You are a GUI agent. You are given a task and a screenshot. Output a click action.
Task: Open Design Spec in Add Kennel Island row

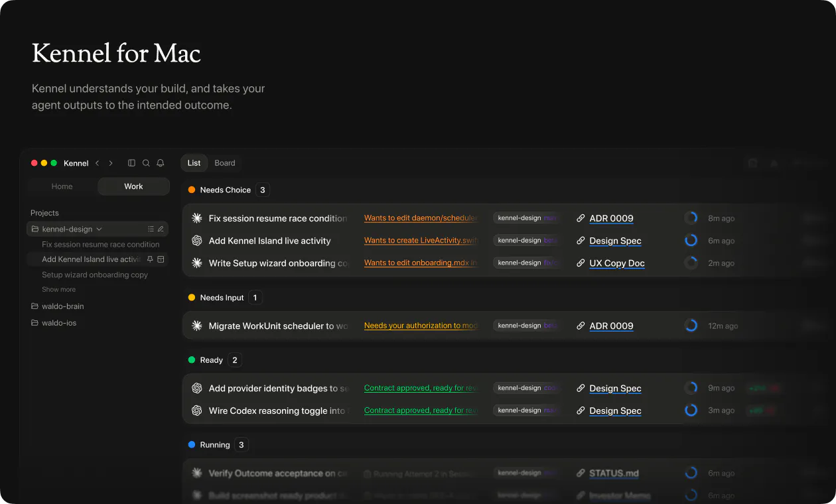click(615, 241)
